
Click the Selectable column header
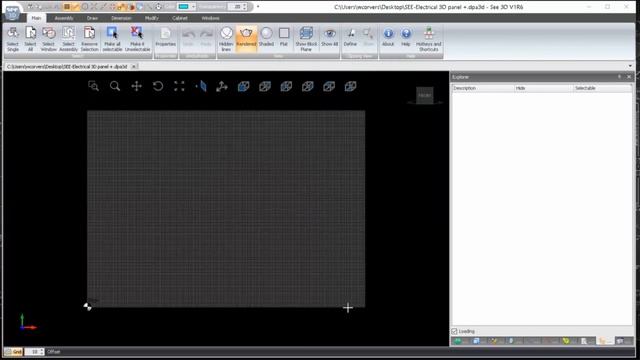[x=602, y=88]
